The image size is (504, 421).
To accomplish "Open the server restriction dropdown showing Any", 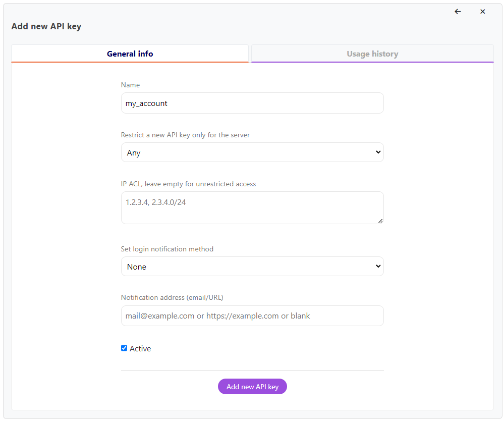I will 252,152.
